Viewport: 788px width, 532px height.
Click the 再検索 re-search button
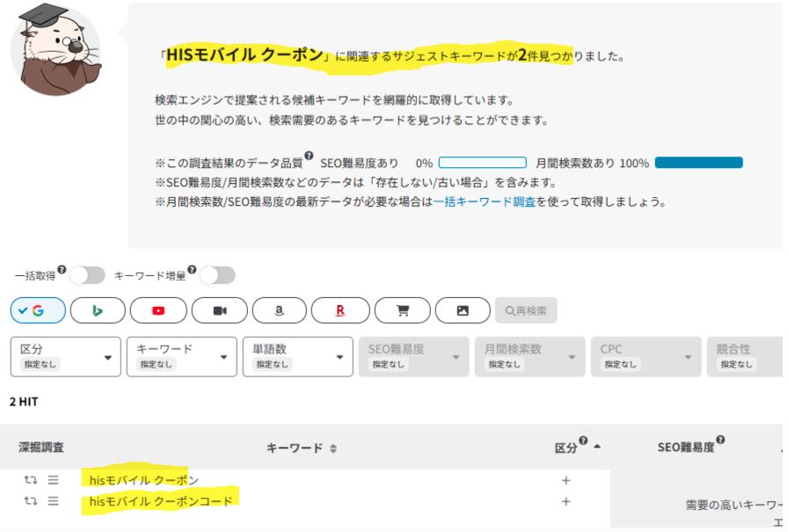(526, 310)
